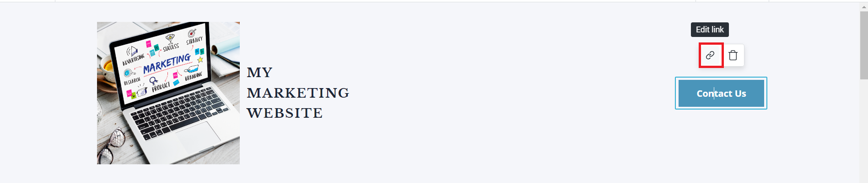The height and width of the screenshot is (183, 868).
Task: Click the target doodle above "STRATEGY"
Action: [x=192, y=33]
